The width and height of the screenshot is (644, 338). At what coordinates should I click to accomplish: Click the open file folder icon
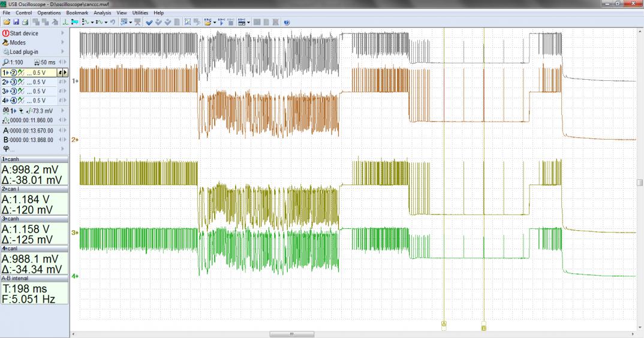pos(7,22)
